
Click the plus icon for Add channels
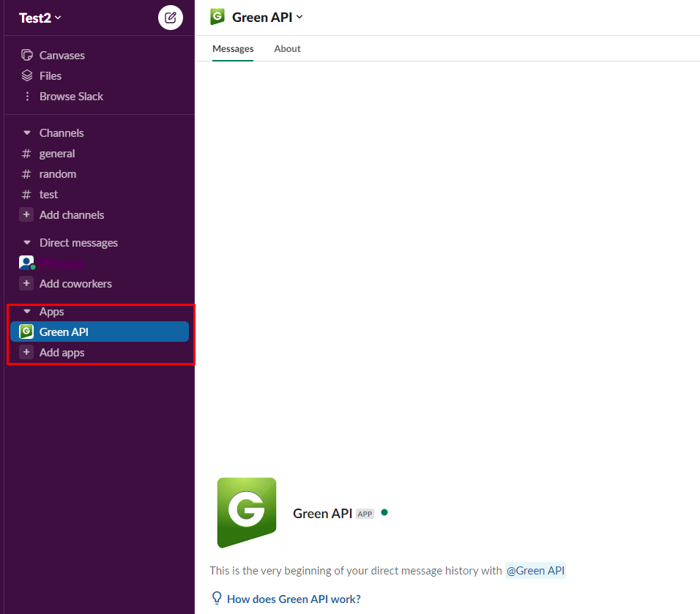tap(26, 215)
